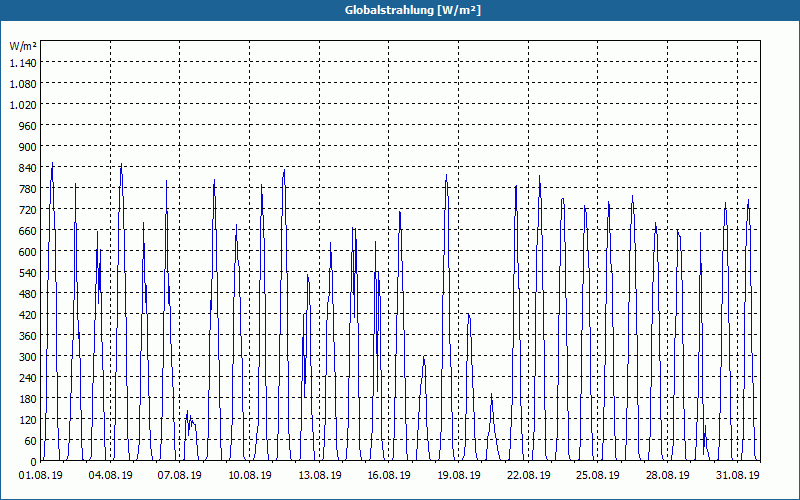Click y-axis value 960

click(27, 126)
